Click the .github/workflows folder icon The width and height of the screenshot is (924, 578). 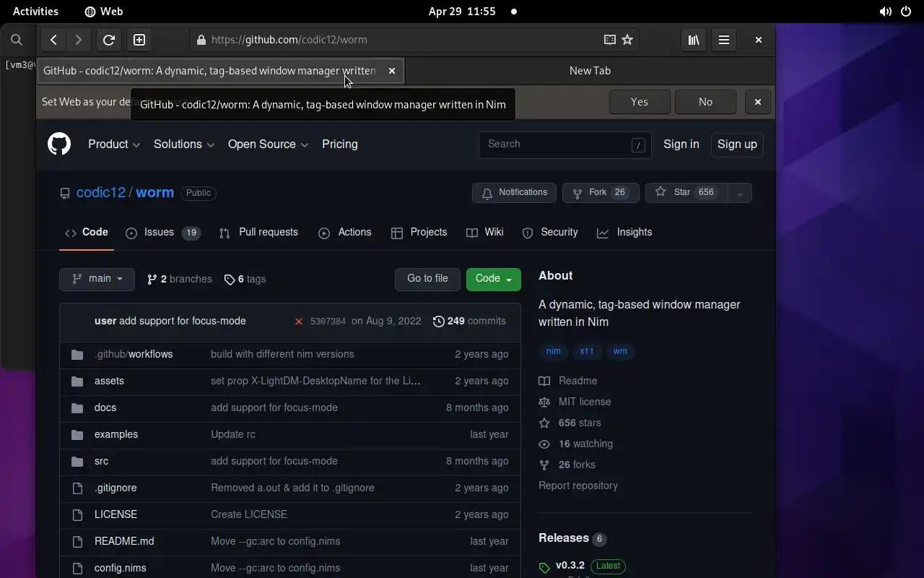point(77,354)
